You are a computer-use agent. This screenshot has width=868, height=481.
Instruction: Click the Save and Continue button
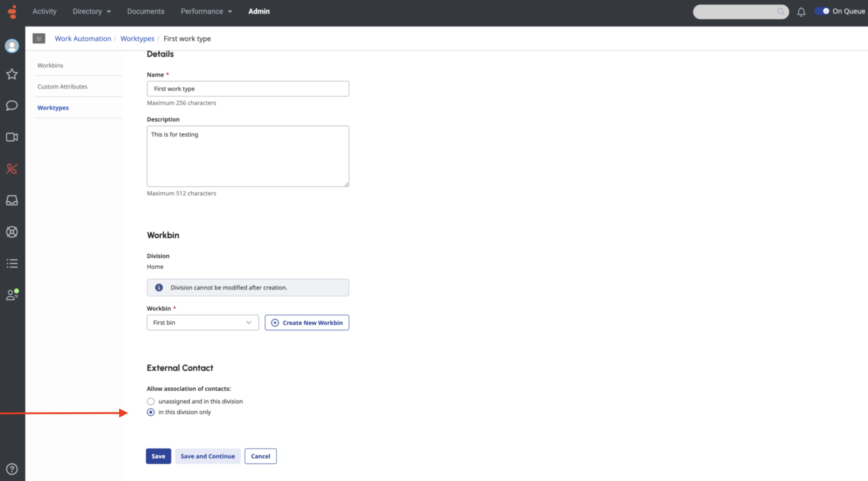click(x=207, y=456)
